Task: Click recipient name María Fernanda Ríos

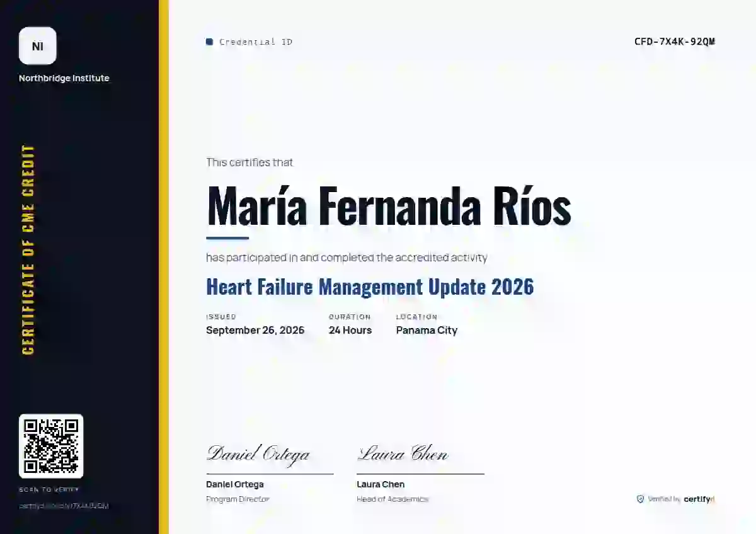Action: 389,205
